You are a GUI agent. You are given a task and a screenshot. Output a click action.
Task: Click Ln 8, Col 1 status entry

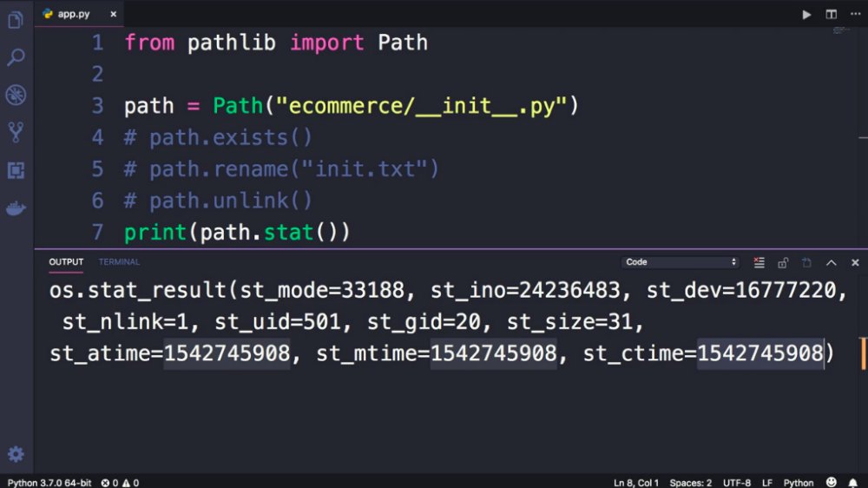[x=636, y=483]
